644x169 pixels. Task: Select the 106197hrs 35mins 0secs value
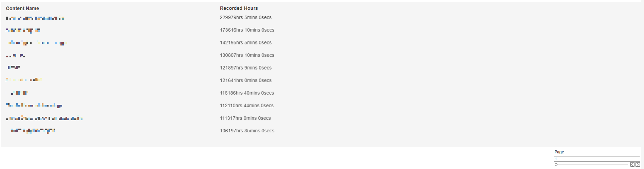point(247,130)
